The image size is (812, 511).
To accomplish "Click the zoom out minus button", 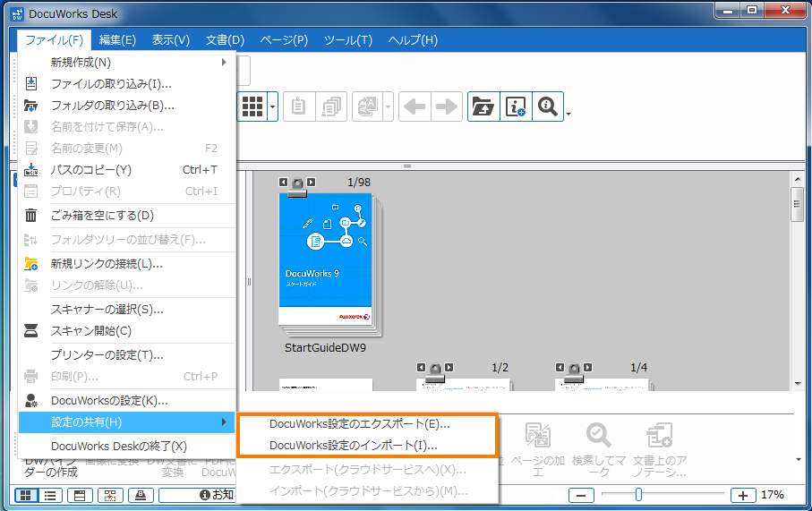I will [581, 496].
